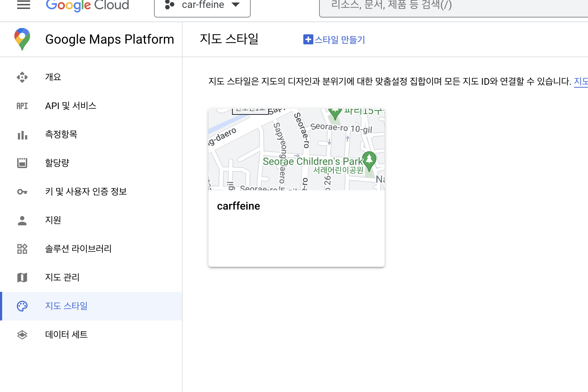Click the plus icon beside 스타일 만들기

tap(308, 39)
